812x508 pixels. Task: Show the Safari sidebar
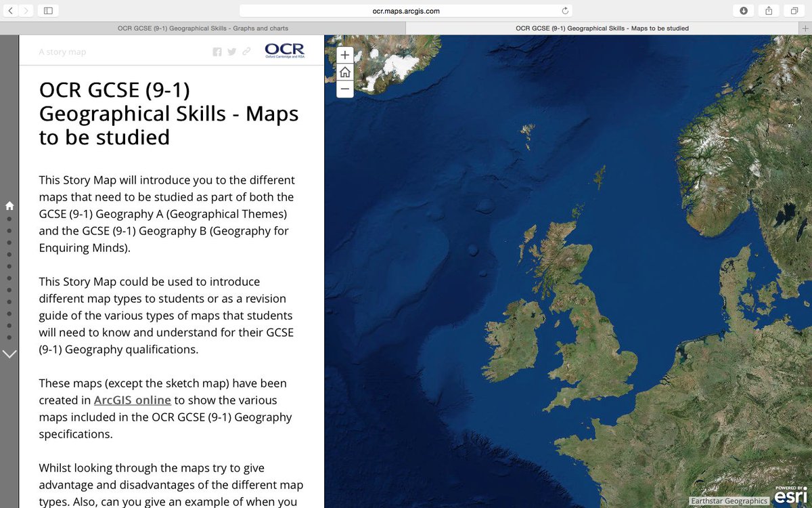pyautogui.click(x=48, y=10)
